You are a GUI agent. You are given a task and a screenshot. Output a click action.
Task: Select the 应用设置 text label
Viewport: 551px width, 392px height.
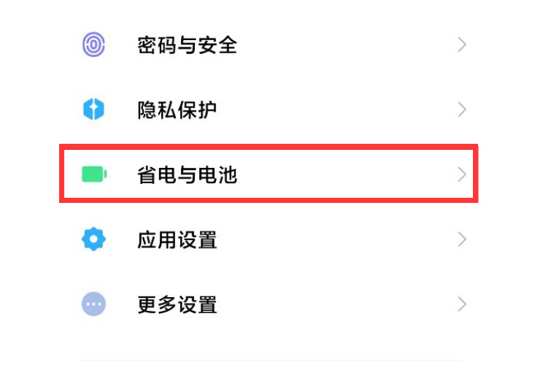(177, 239)
